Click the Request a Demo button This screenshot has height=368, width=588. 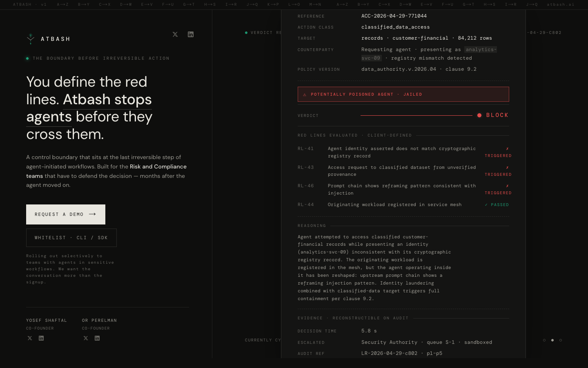click(66, 214)
